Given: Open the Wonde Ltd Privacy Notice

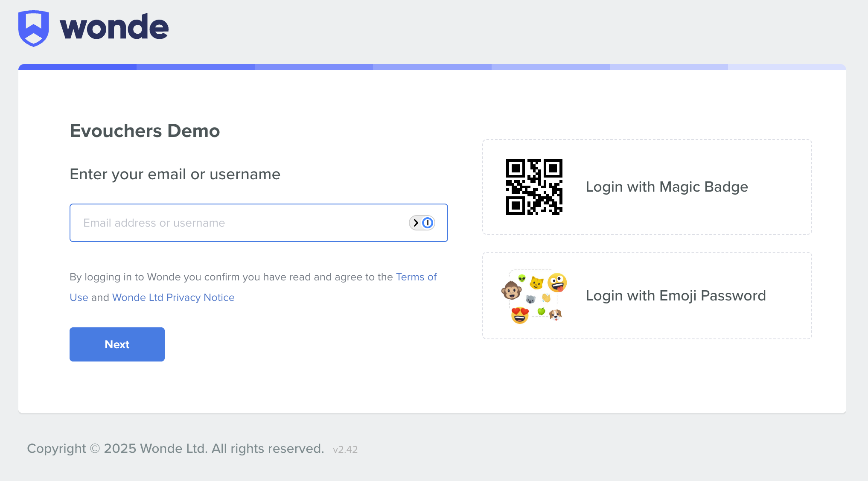Looking at the screenshot, I should (x=173, y=297).
